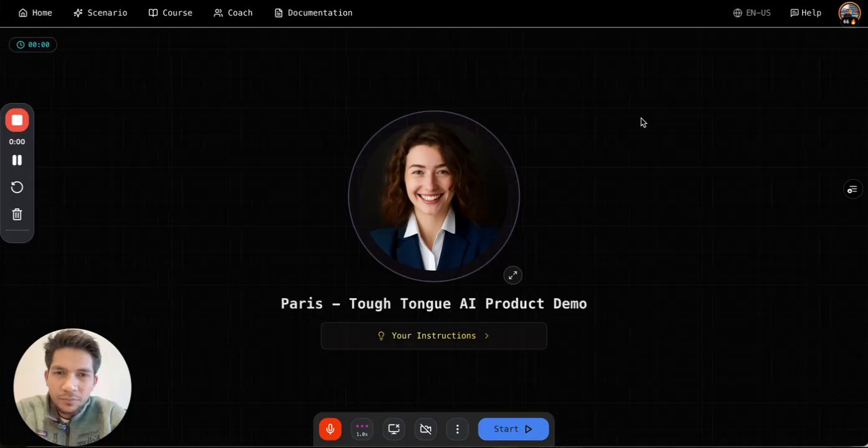The width and height of the screenshot is (868, 448).
Task: Delete the recording with trash icon
Action: (17, 215)
